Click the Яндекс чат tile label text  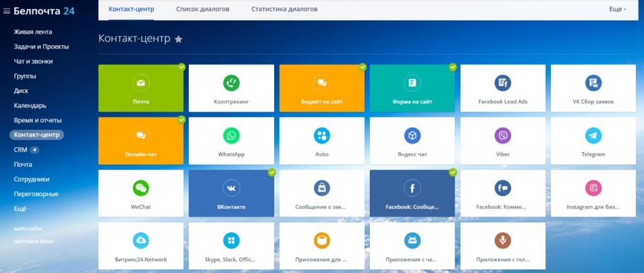coord(412,154)
